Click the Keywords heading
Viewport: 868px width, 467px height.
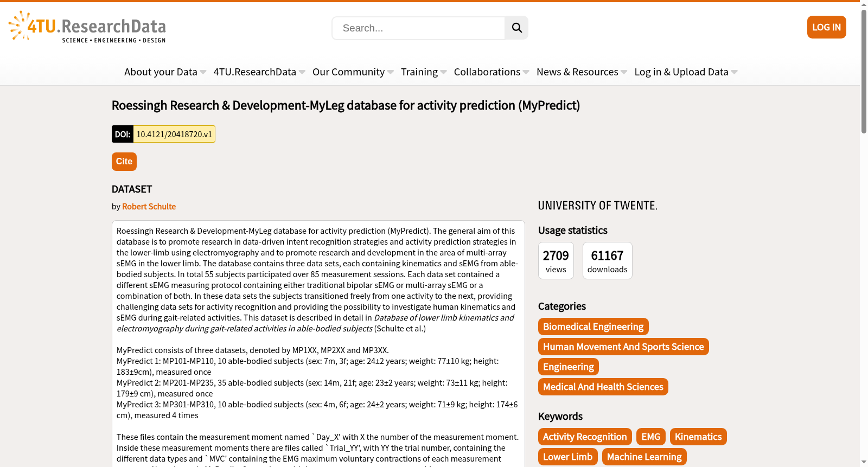point(560,417)
